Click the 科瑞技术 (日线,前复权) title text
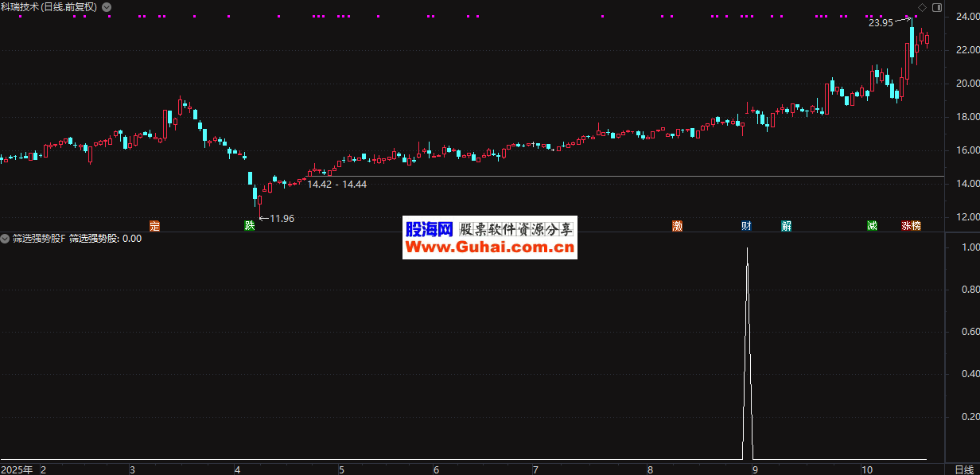The width and height of the screenshot is (980, 475). (x=49, y=7)
